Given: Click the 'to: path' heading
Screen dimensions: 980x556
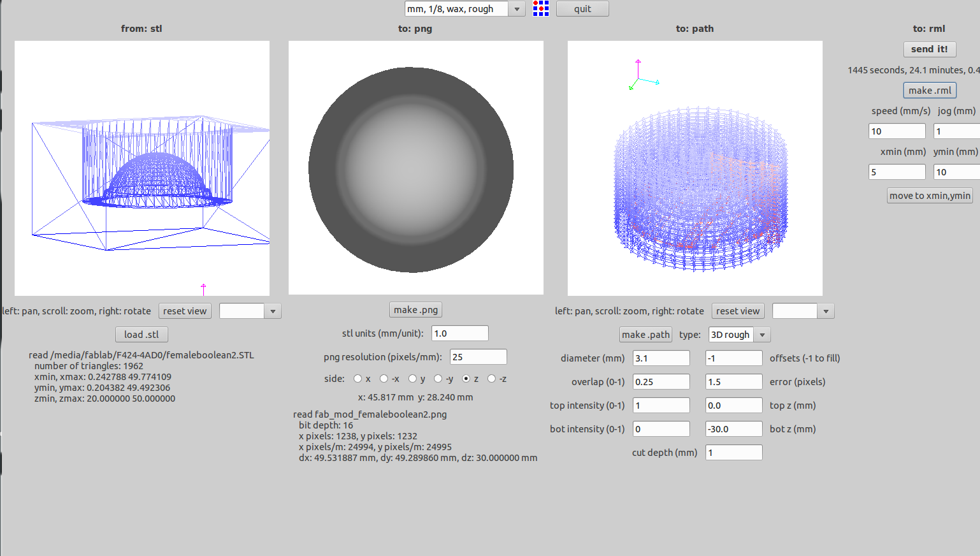Looking at the screenshot, I should [x=695, y=29].
